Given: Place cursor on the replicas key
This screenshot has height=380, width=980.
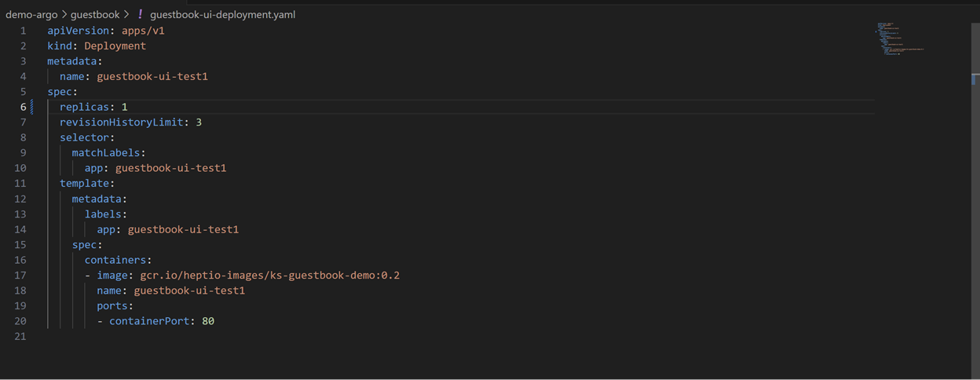Looking at the screenshot, I should pos(85,107).
